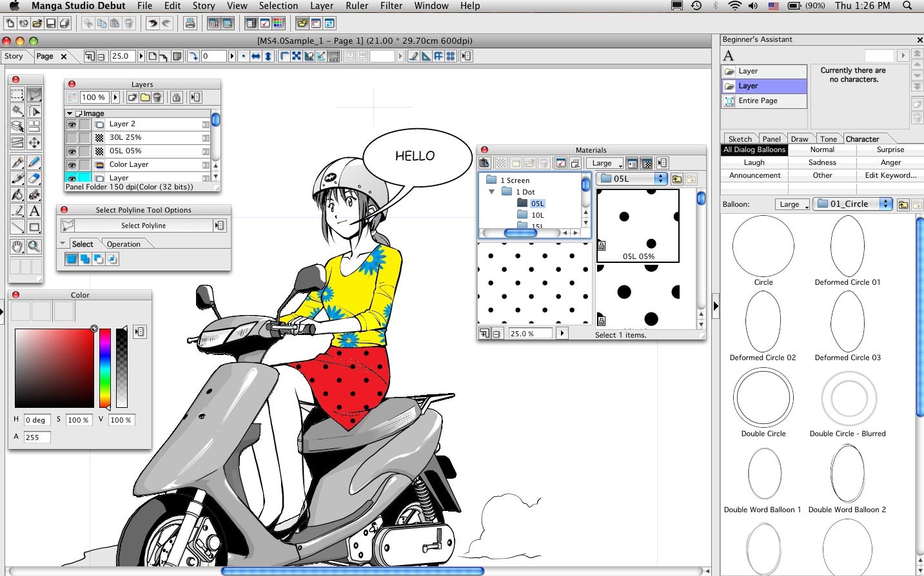Delete layer with Layers panel trash icon
Screen dimensions: 924x576
pyautogui.click(x=157, y=97)
